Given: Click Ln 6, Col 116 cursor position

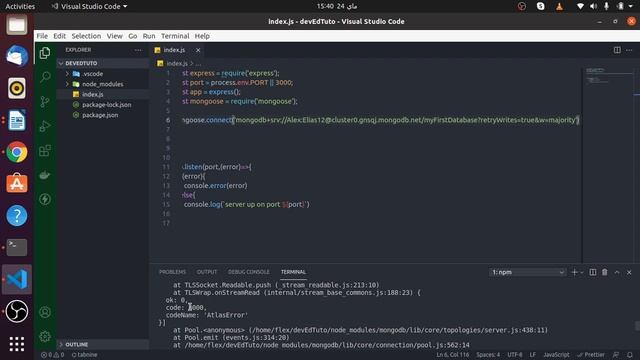Looking at the screenshot, I should pyautogui.click(x=453, y=355).
